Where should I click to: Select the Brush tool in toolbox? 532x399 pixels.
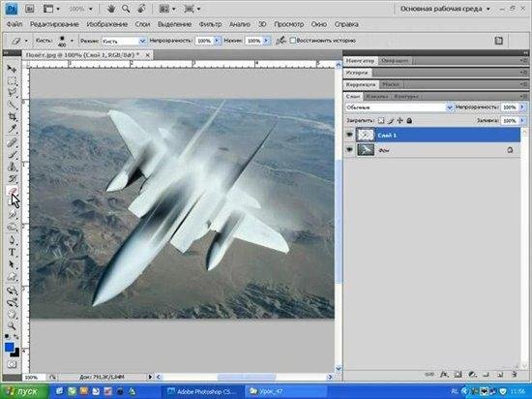click(12, 155)
